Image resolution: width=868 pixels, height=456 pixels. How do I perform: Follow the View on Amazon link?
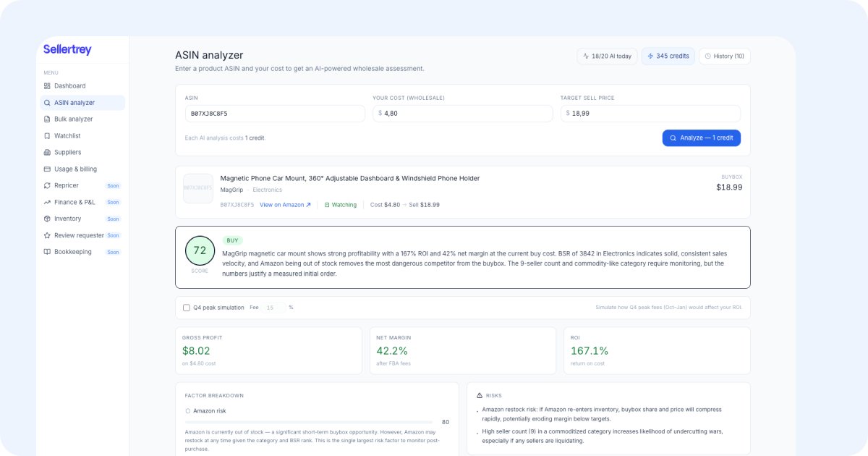pos(285,205)
